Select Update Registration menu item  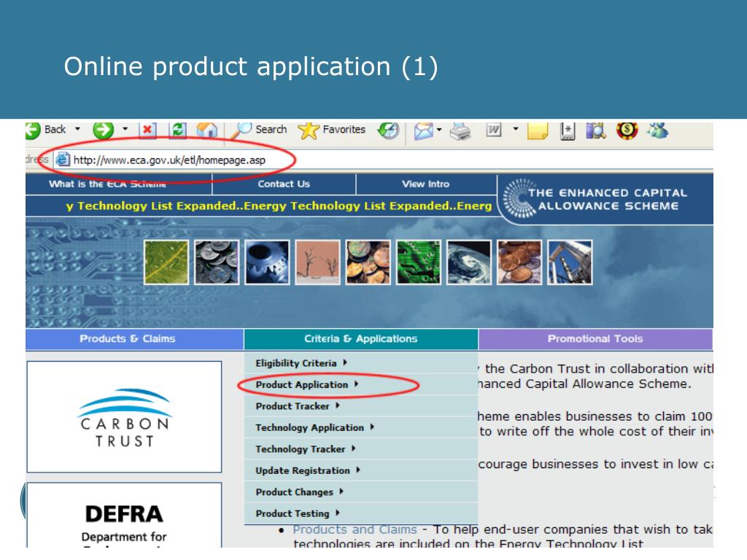click(361, 470)
